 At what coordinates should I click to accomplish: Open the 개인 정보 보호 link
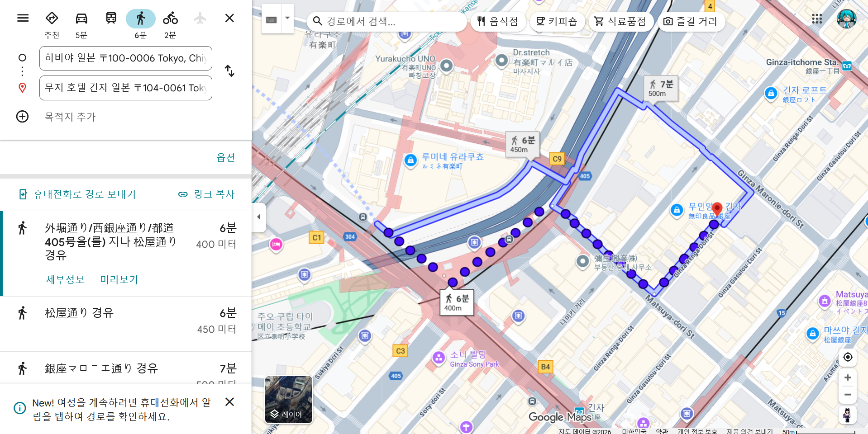pos(697,431)
